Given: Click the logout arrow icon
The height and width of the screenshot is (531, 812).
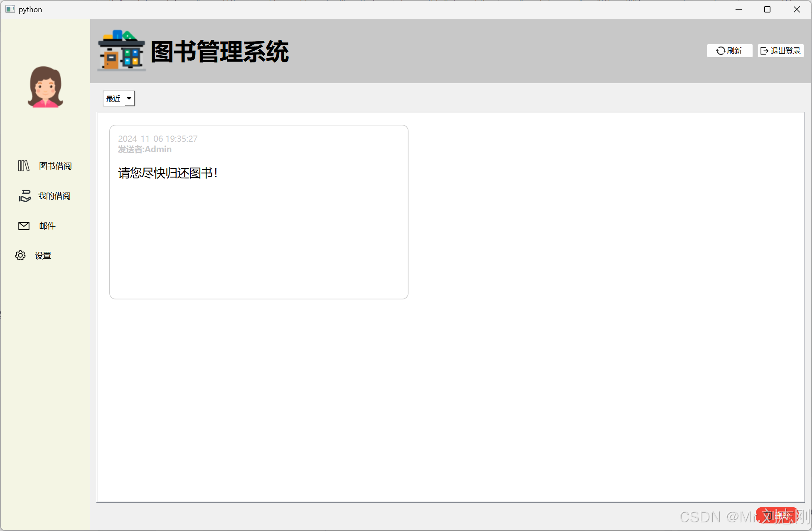Looking at the screenshot, I should coord(764,51).
